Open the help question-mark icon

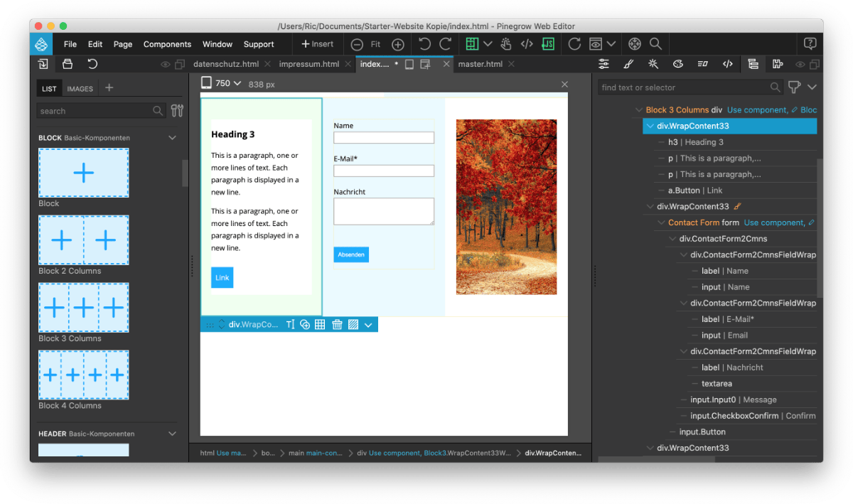click(x=810, y=44)
